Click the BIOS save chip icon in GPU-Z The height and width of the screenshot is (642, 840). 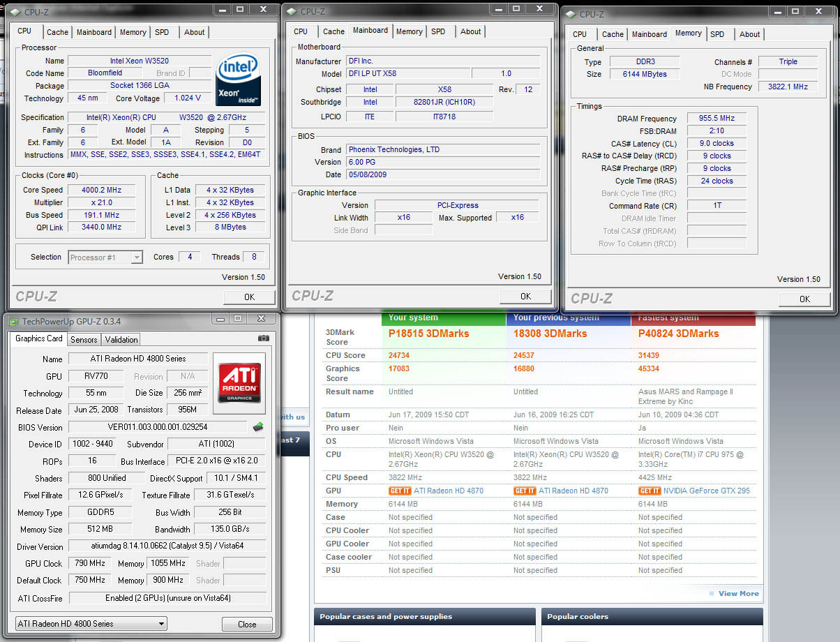pos(258,427)
